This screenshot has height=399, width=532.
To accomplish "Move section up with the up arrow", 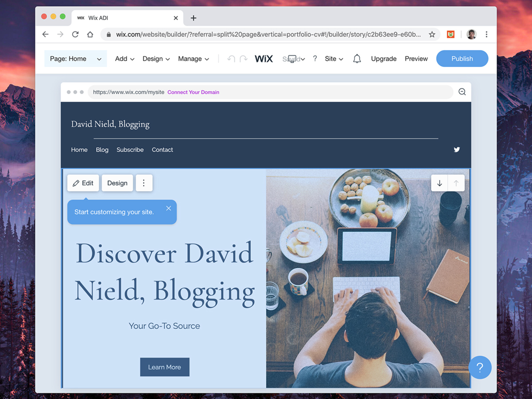I will coord(456,183).
